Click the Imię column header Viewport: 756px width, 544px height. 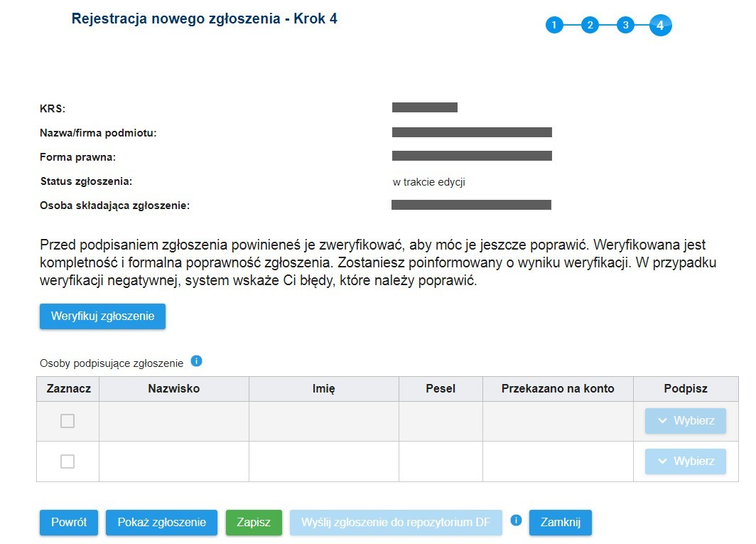click(324, 389)
